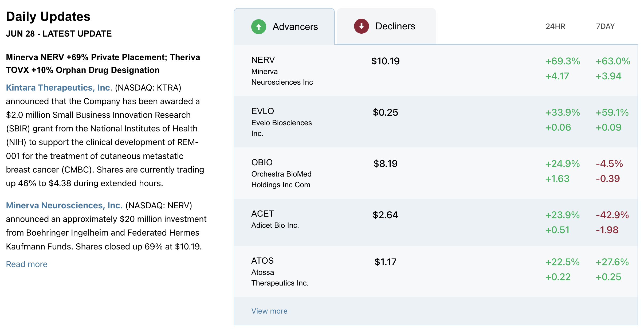This screenshot has height=336, width=644.
Task: Switch to the Decliners tab
Action: coord(386,26)
